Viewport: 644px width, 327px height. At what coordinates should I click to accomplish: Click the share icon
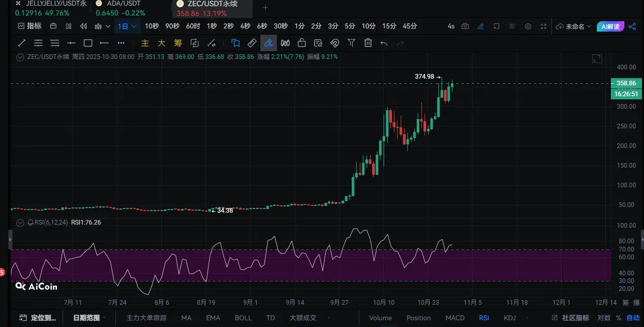coord(632,26)
